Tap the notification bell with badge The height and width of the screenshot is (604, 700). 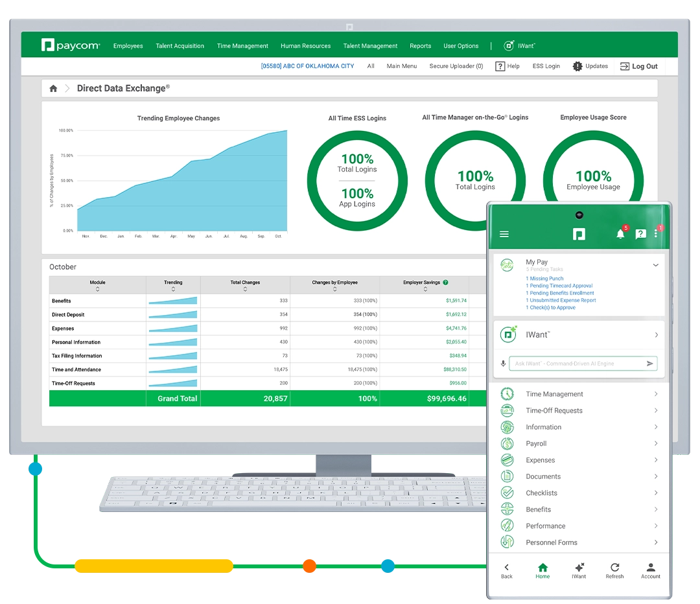[620, 234]
